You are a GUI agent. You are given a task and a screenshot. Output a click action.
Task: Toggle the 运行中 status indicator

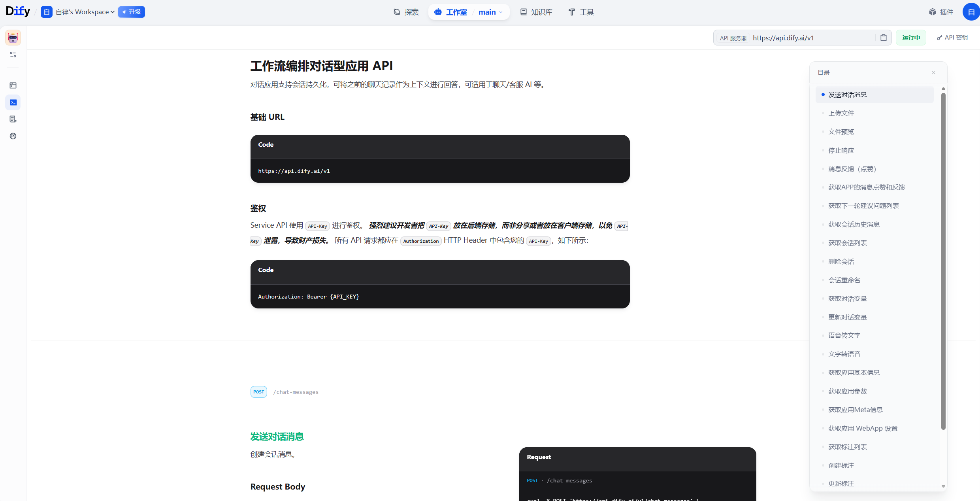point(911,38)
